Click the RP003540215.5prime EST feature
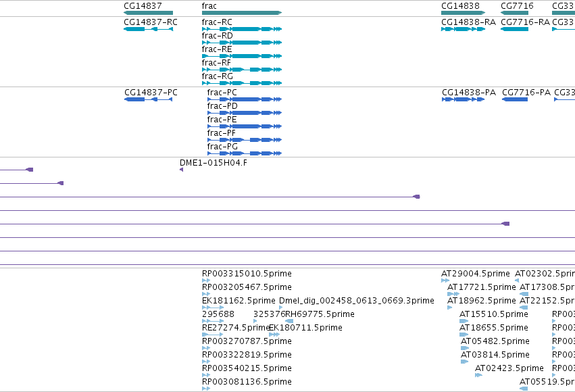Screen dimensions: 575x392 tap(206, 376)
